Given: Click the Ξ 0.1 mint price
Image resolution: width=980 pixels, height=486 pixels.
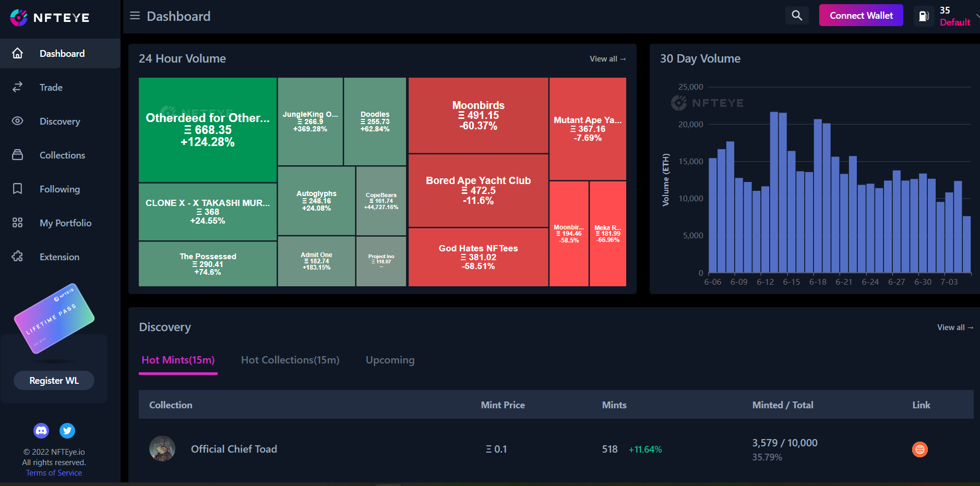Looking at the screenshot, I should pyautogui.click(x=496, y=449).
